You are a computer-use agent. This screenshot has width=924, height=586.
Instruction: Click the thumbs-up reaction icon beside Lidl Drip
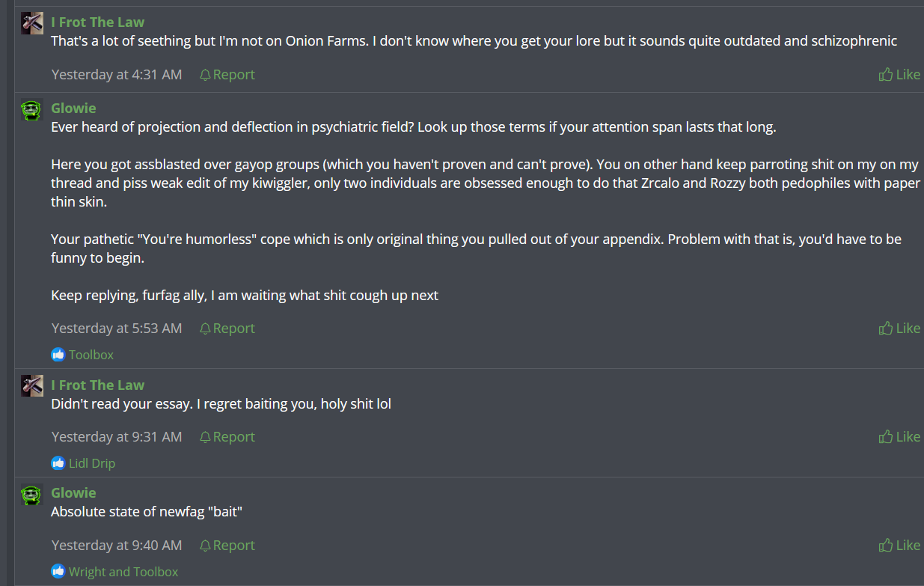click(x=58, y=463)
